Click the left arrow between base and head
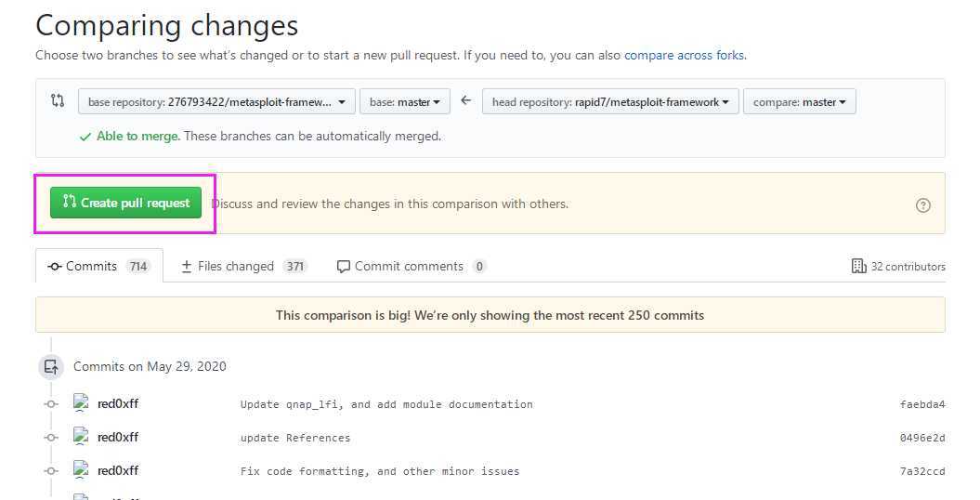This screenshot has height=500, width=980. (x=466, y=100)
